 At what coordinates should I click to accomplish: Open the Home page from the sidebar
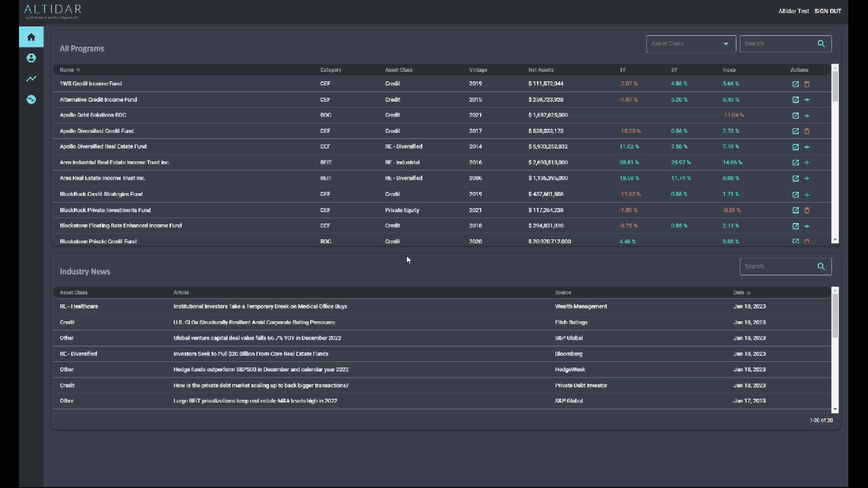point(31,37)
